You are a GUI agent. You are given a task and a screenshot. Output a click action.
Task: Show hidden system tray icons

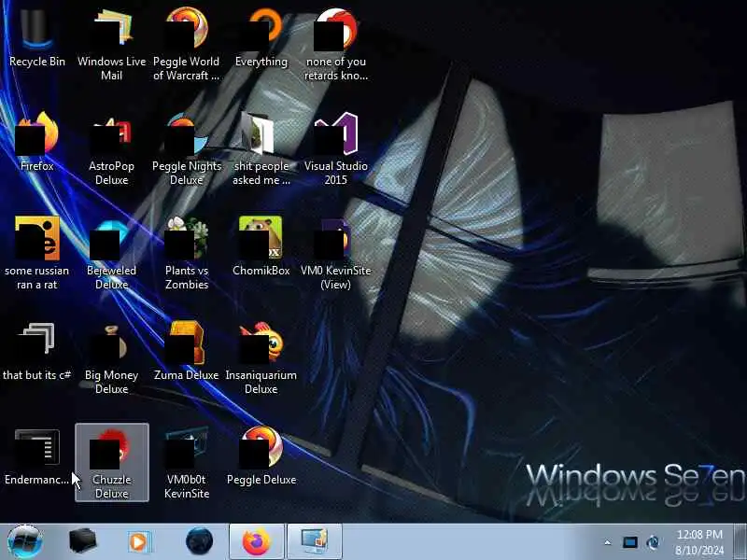click(x=608, y=542)
